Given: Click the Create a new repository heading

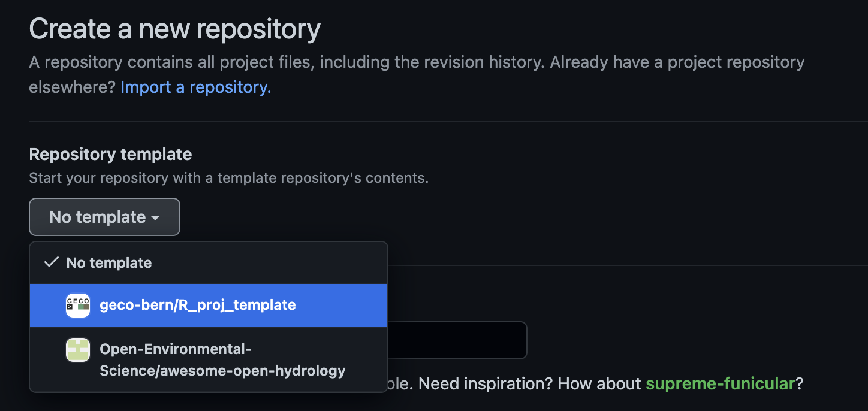Looking at the screenshot, I should (174, 29).
